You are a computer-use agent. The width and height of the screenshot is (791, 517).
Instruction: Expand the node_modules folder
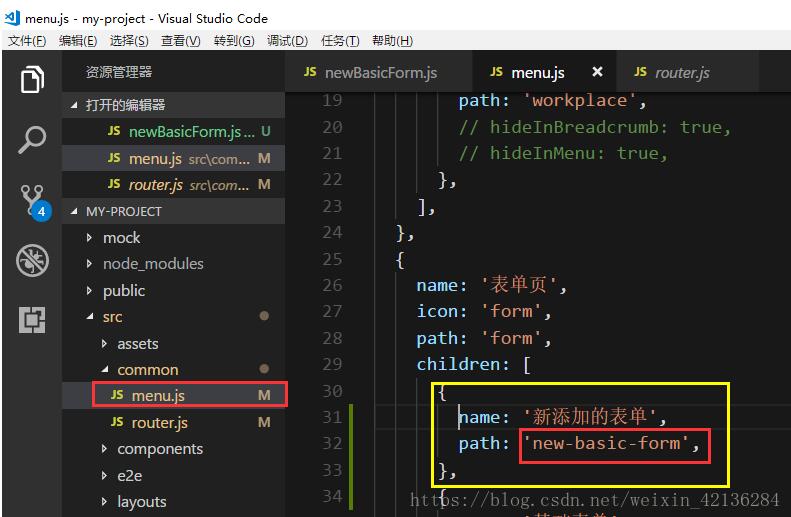click(174, 264)
